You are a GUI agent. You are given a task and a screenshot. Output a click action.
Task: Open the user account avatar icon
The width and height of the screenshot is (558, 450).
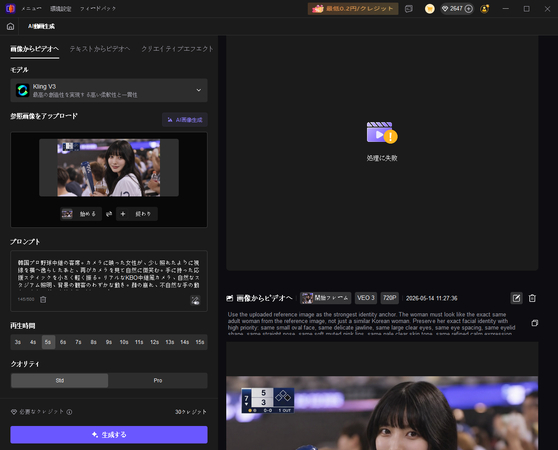click(484, 9)
